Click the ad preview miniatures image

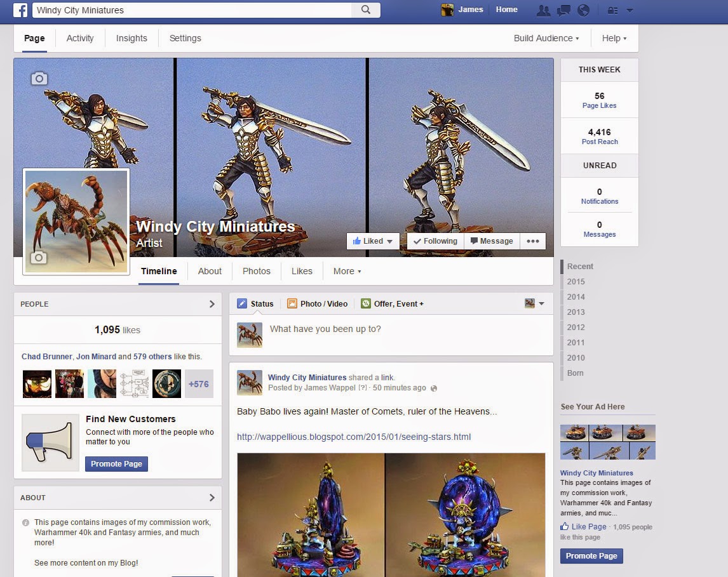pos(608,442)
